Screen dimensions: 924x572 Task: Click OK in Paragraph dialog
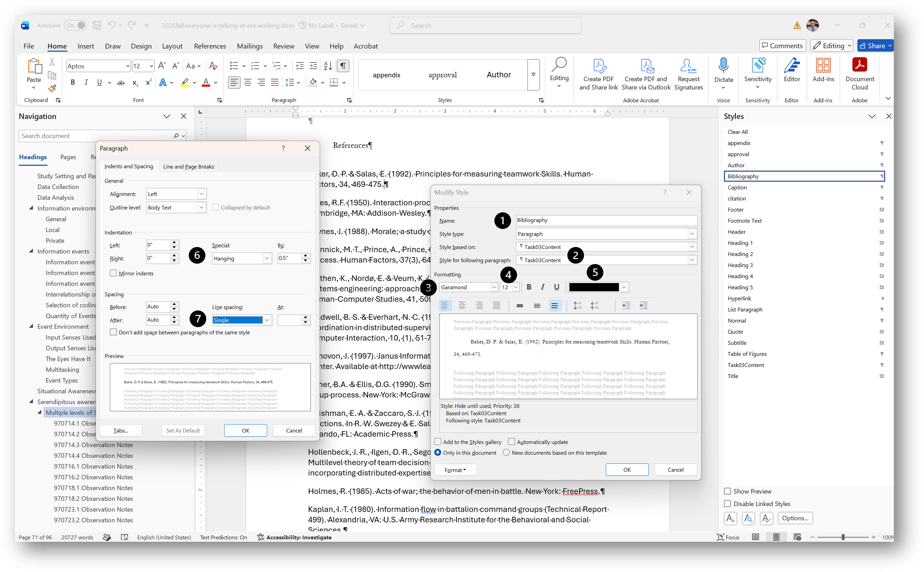(x=245, y=430)
